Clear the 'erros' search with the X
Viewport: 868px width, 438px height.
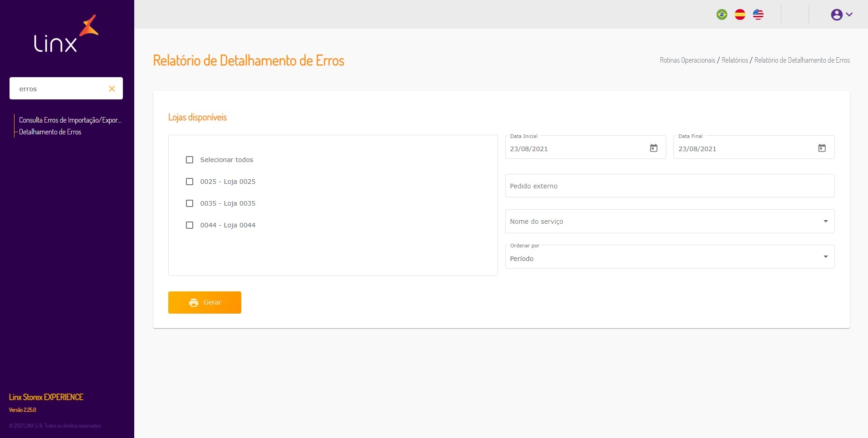(x=112, y=89)
